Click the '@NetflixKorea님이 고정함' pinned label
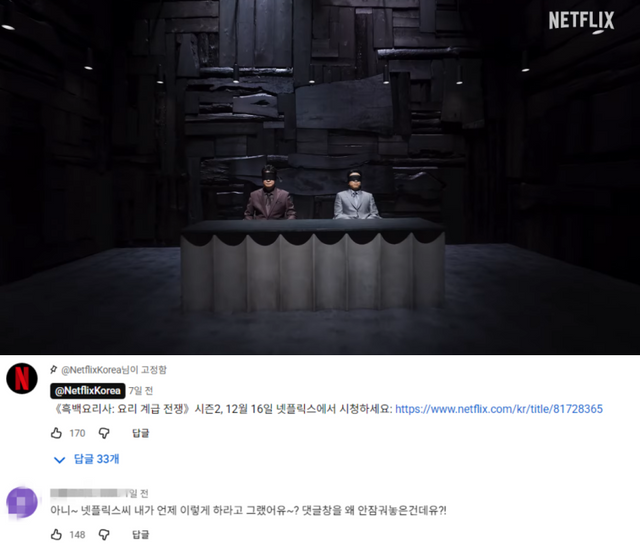Screen dimensions: 640x552 point(114,370)
